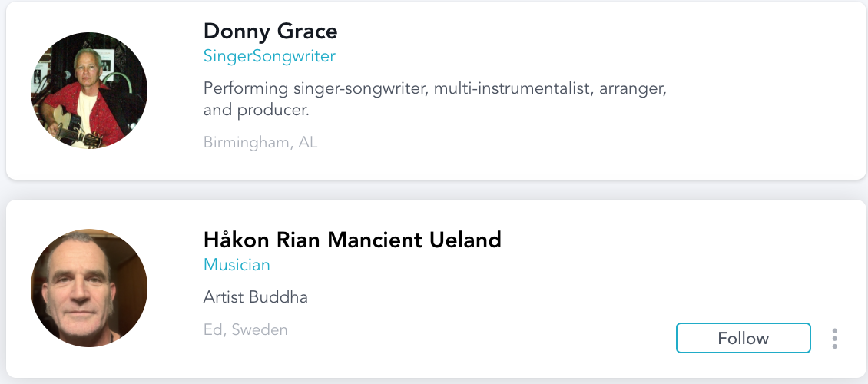This screenshot has height=384, width=868.
Task: Click the name Håkon Rian Mancient Ueland
Action: pos(352,240)
